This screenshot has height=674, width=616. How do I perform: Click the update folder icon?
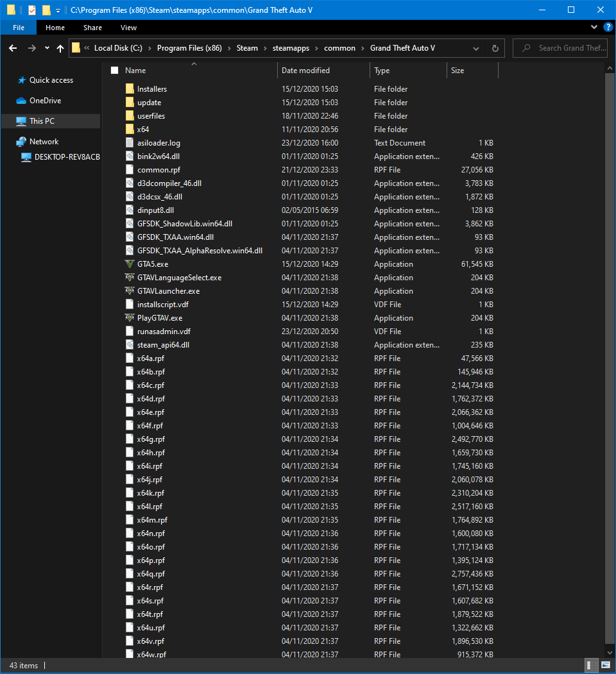tap(130, 103)
